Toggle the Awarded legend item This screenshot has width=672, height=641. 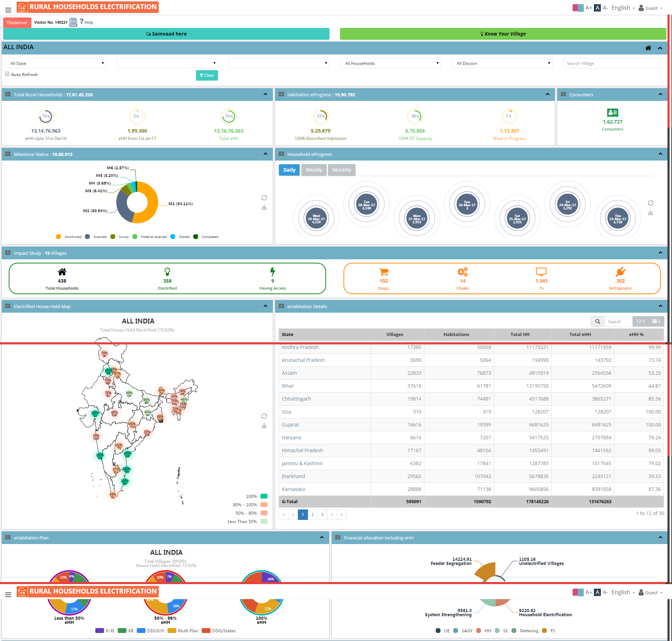[x=96, y=237]
